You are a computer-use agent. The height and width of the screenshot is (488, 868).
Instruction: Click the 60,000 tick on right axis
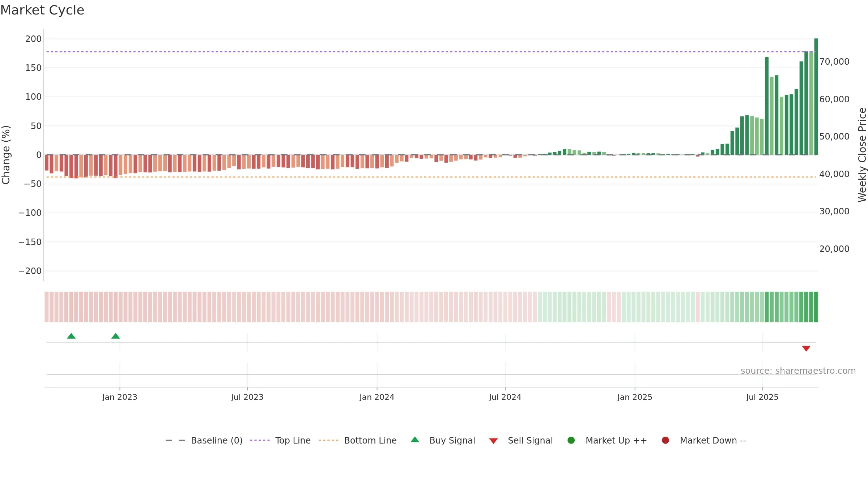[x=834, y=99]
